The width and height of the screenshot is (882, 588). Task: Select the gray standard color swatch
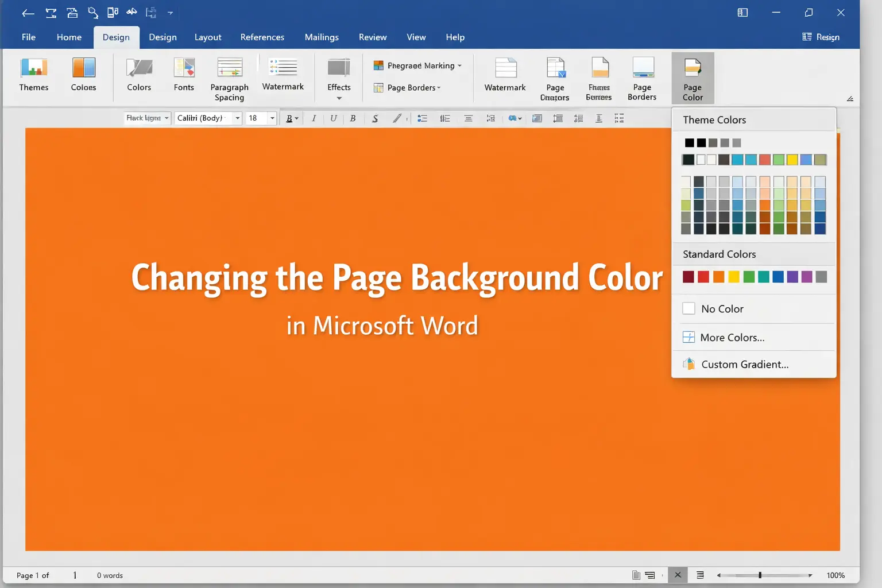821,277
